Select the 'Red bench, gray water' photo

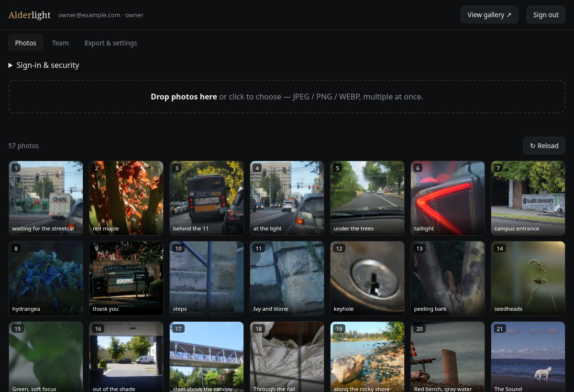[448, 357]
